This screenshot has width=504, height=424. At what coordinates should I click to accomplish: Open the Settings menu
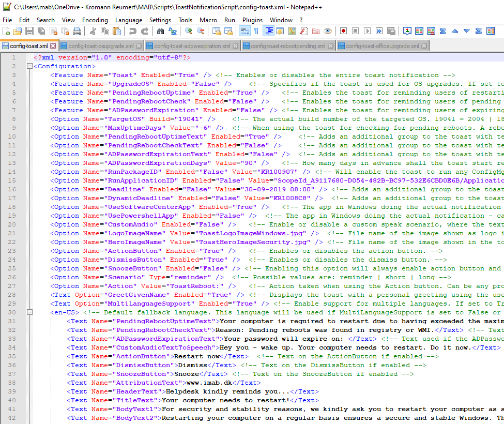pyautogui.click(x=160, y=20)
